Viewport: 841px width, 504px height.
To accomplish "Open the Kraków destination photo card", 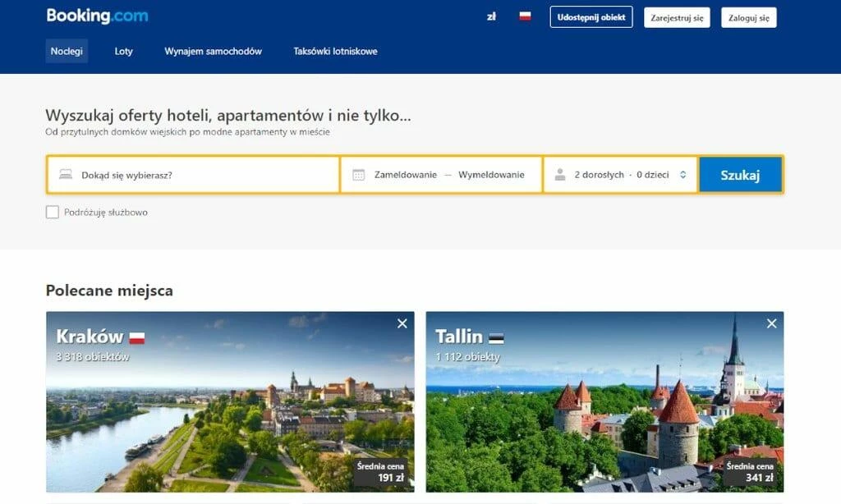I will click(230, 401).
